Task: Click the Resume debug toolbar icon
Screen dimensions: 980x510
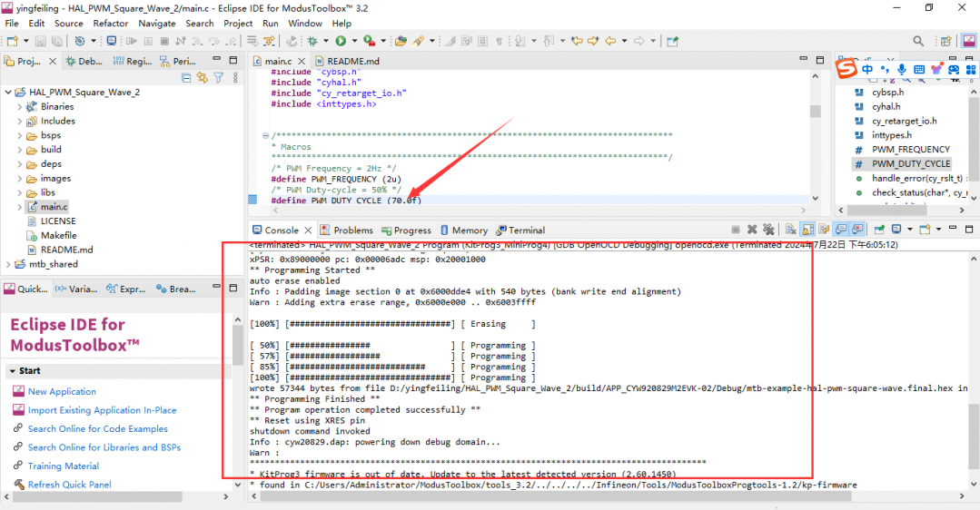Action: (132, 41)
